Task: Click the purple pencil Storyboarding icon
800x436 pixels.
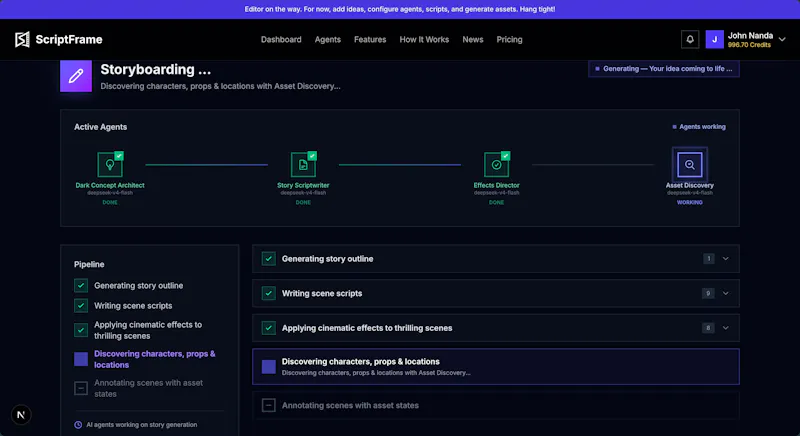Action: tap(76, 76)
